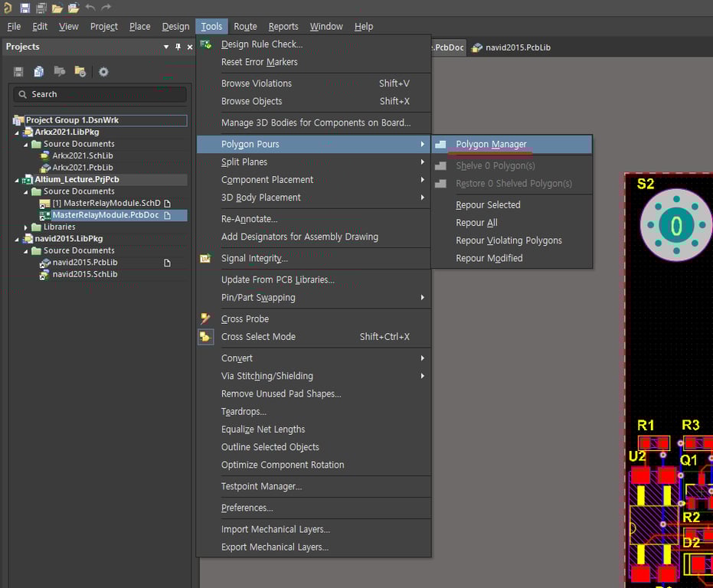Toggle Cross Select Mode in the Tools menu
The image size is (713, 588).
tap(257, 337)
